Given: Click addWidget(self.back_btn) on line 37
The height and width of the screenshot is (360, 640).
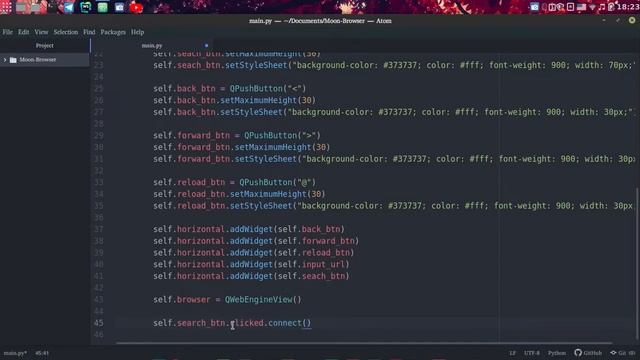Looking at the screenshot, I should 287,229.
